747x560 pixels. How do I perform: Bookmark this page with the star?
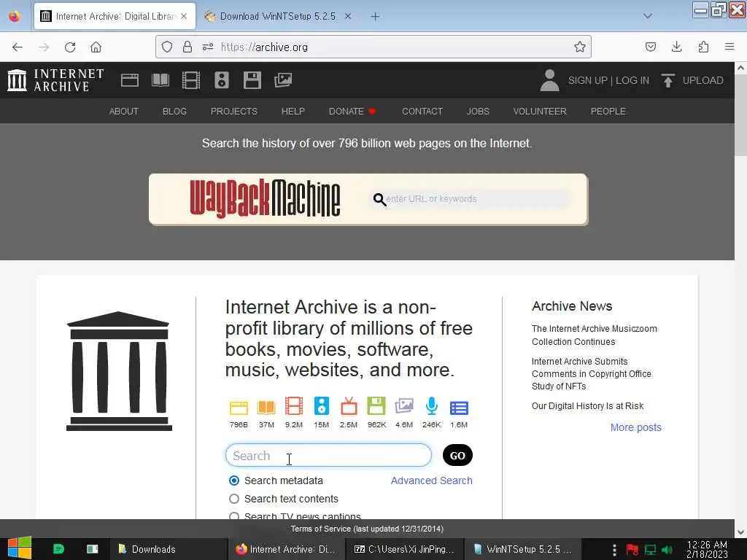(580, 47)
